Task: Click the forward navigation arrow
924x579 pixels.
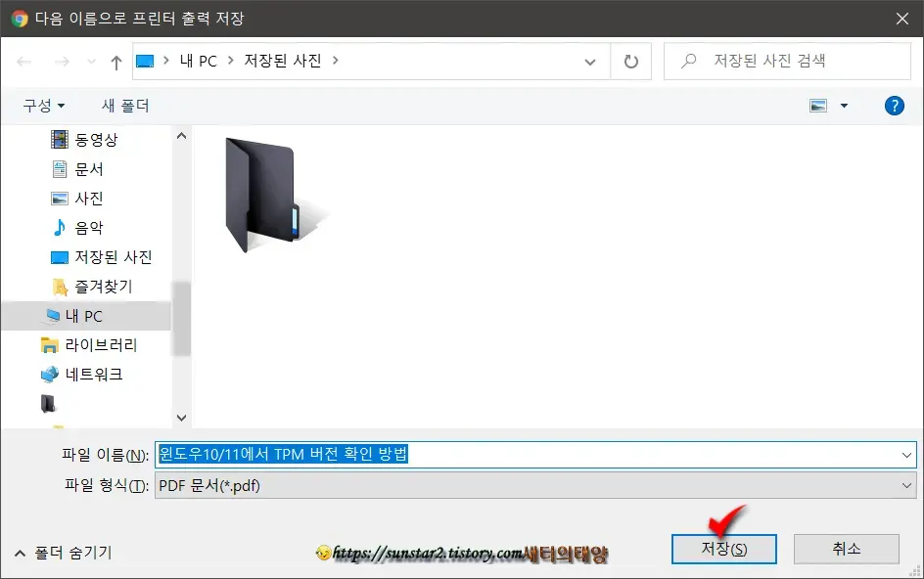Action: (61, 60)
